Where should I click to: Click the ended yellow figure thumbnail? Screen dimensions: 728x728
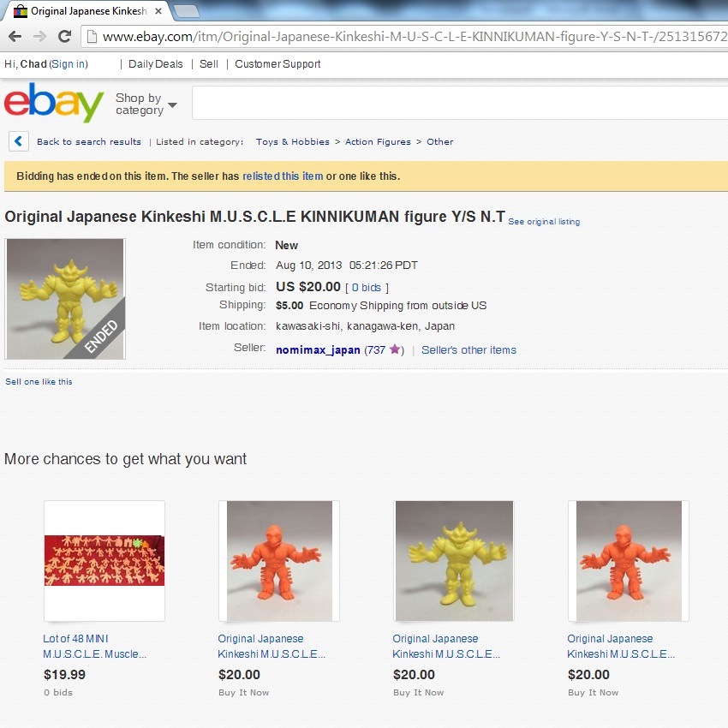[65, 299]
